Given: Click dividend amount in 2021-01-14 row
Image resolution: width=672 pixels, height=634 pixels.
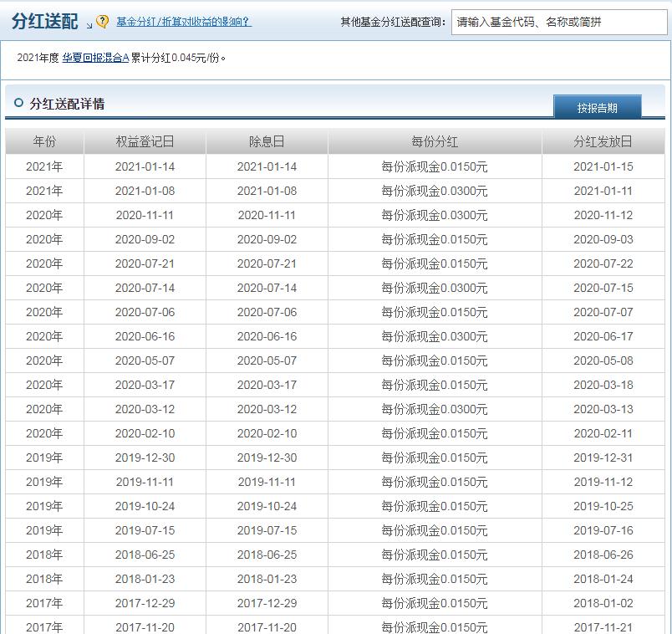Looking at the screenshot, I should tap(435, 166).
